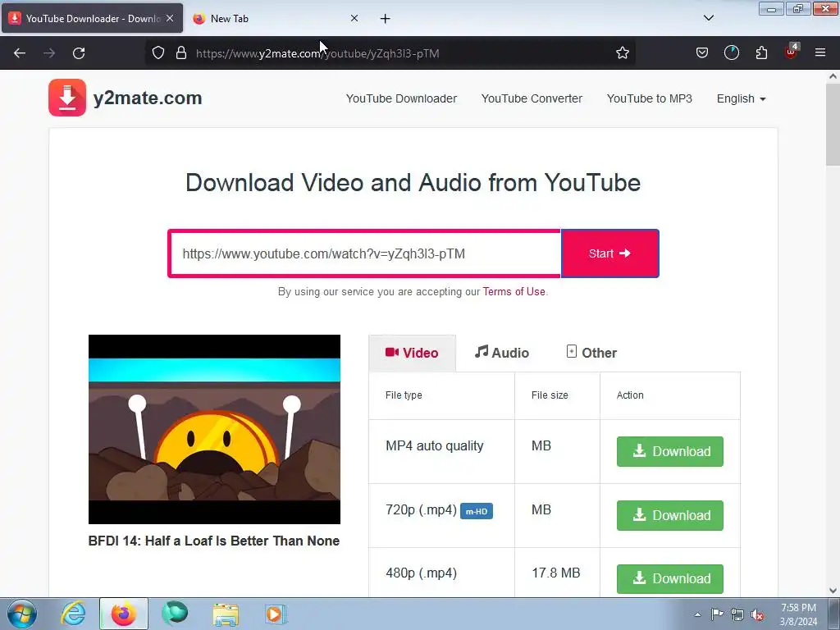
Task: Open the Save to Pocket icon
Action: pyautogui.click(x=702, y=53)
